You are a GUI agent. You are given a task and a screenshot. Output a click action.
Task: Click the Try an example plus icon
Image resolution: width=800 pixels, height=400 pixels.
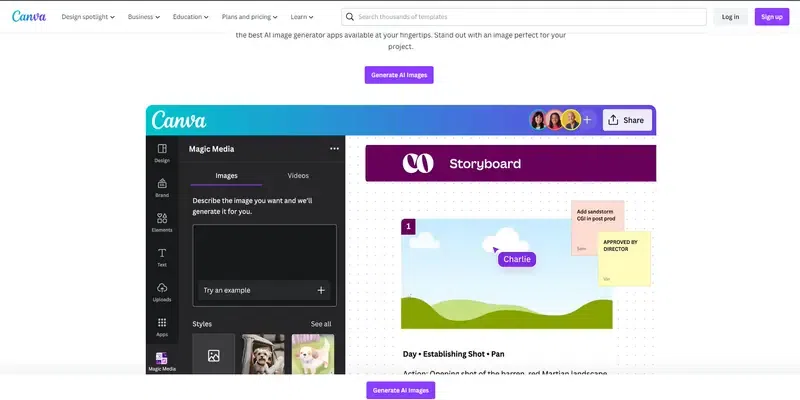(x=321, y=290)
